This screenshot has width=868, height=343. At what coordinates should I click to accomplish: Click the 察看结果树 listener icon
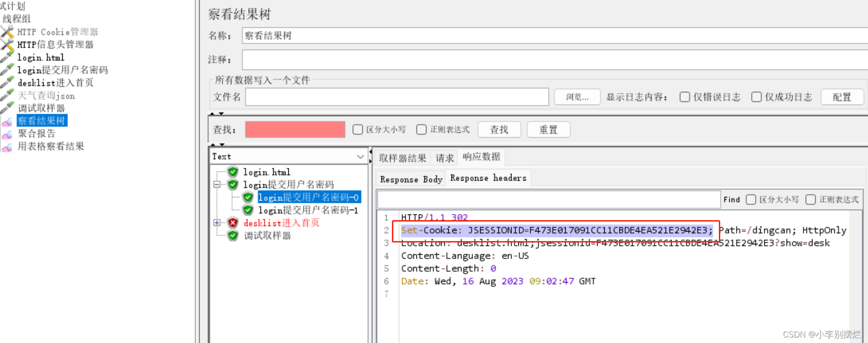click(x=7, y=121)
